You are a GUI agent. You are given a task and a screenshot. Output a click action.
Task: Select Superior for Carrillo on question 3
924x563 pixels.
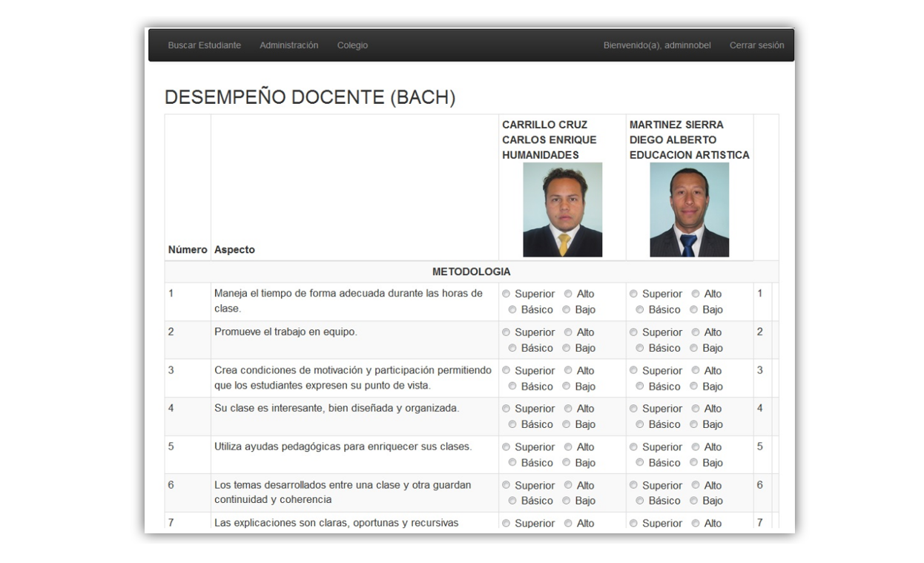506,371
